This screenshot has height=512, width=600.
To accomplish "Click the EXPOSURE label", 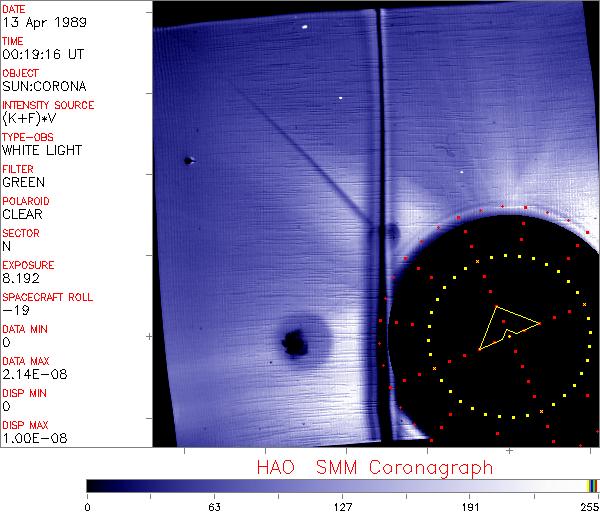I will coord(28,265).
